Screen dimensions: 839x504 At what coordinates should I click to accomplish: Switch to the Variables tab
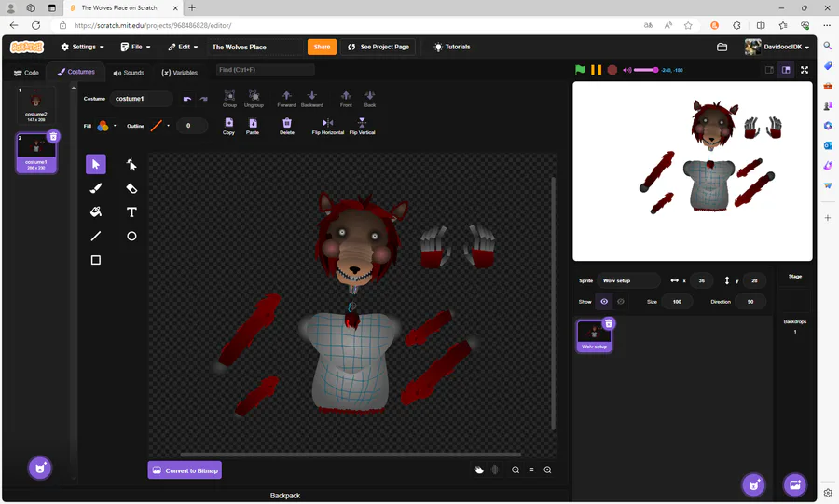coord(179,73)
